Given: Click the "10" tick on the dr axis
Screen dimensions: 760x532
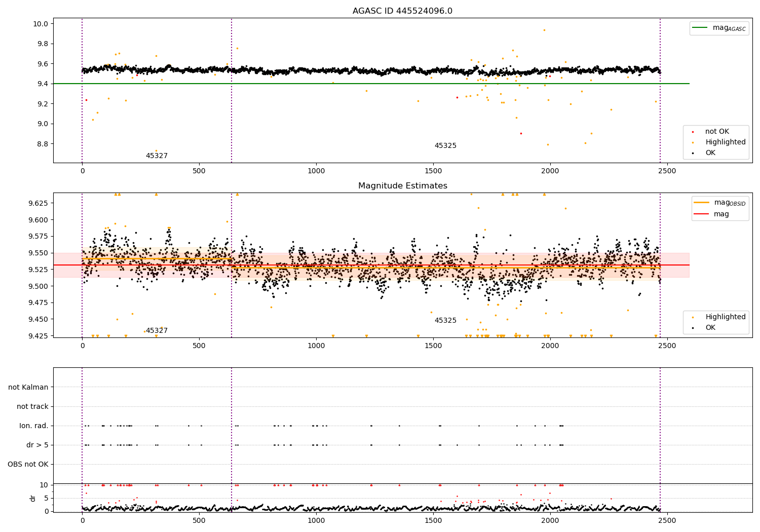Looking at the screenshot, I should pos(44,485).
